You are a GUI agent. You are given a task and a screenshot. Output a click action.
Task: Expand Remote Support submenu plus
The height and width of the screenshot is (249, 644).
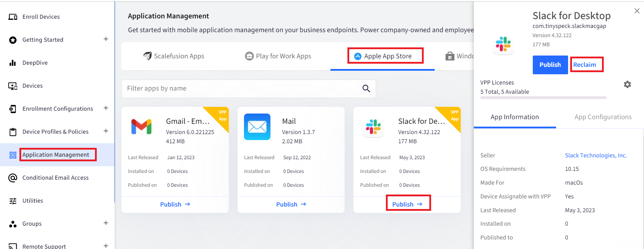click(106, 246)
